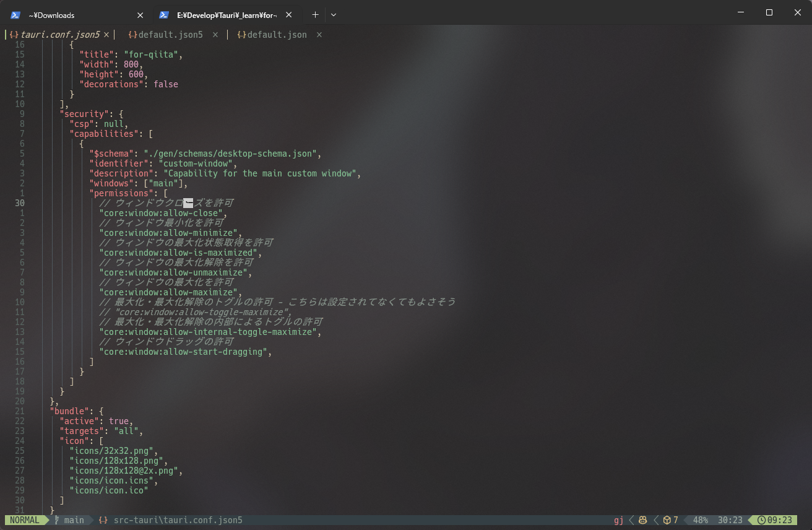
Task: Click the "targets": "all" line
Action: pos(101,431)
